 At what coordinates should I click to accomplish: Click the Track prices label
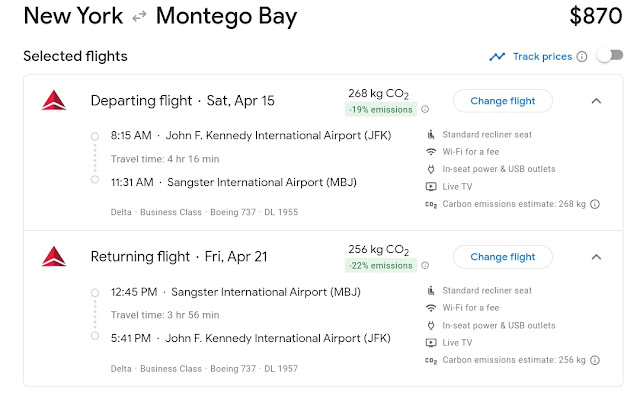[x=543, y=57]
